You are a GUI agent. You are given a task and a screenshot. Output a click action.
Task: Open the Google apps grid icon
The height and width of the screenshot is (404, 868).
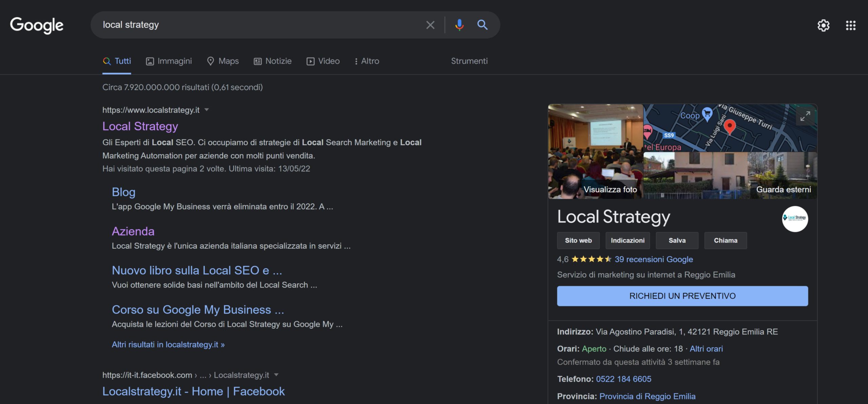point(850,25)
